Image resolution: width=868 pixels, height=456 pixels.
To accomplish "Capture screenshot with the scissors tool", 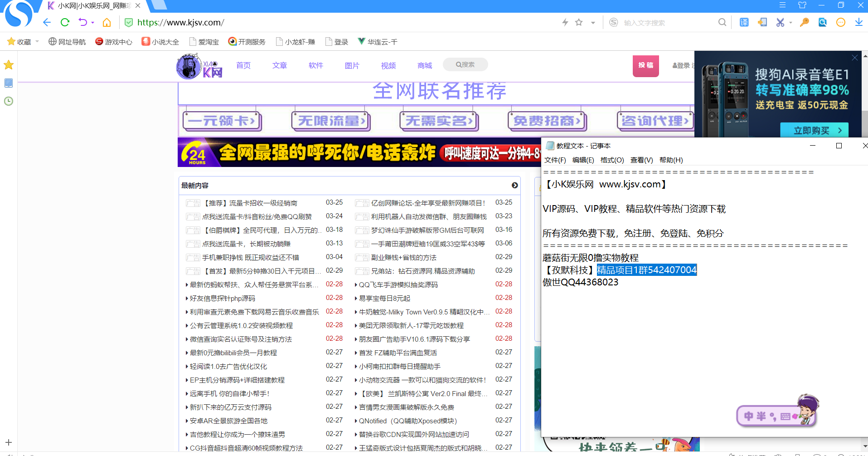I will [x=781, y=22].
